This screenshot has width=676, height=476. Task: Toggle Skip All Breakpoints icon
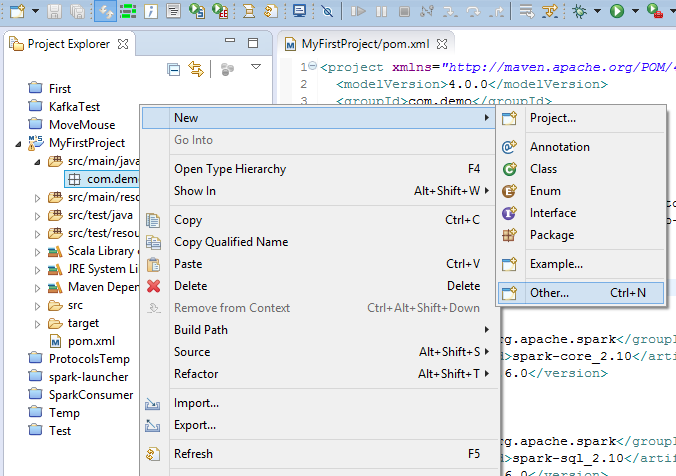327,11
